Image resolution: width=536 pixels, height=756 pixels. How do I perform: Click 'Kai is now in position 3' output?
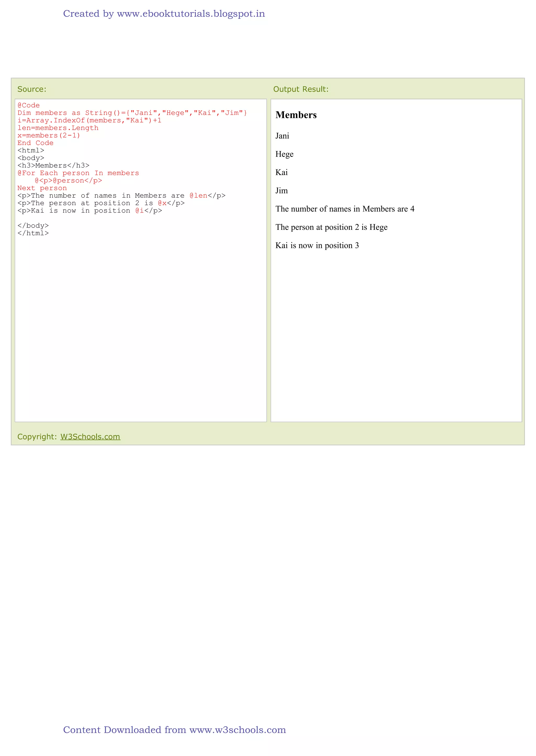coord(317,245)
